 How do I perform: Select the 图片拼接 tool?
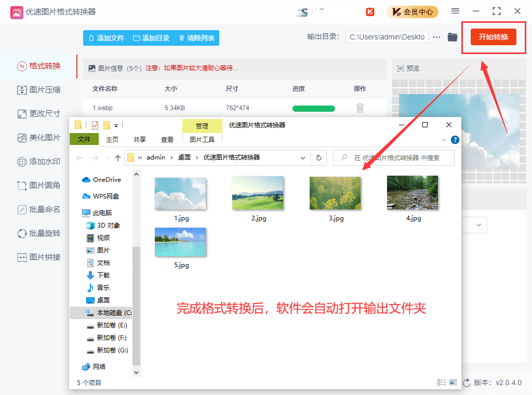39,257
